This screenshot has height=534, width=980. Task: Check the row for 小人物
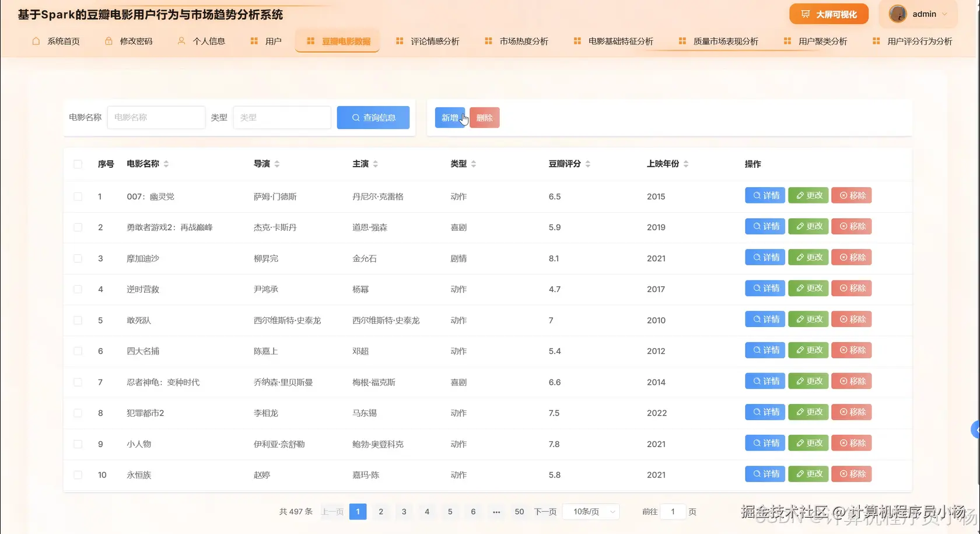click(78, 444)
